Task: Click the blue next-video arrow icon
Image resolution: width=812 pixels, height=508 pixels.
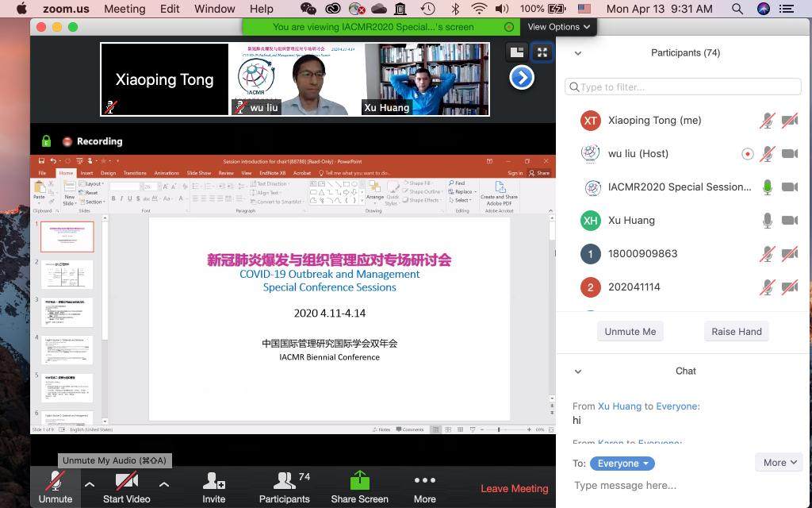Action: (x=521, y=78)
